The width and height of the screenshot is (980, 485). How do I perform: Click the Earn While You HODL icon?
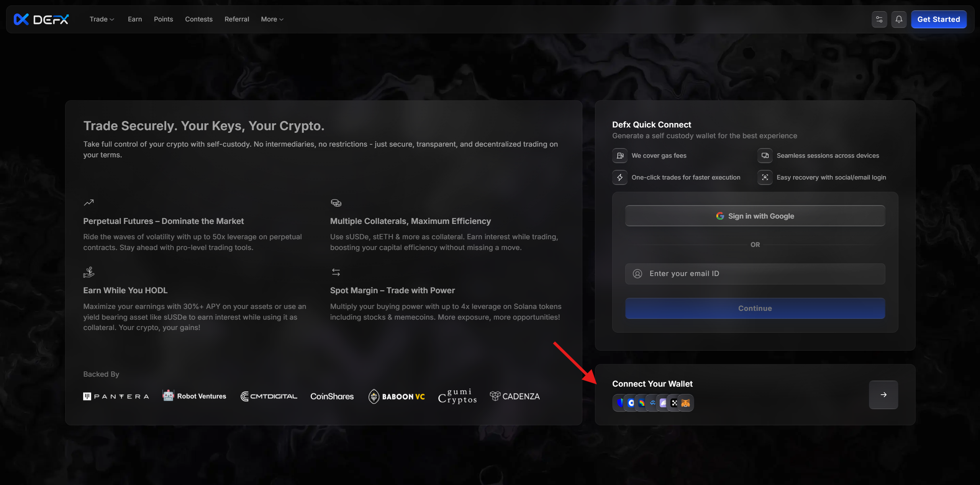pos(89,272)
